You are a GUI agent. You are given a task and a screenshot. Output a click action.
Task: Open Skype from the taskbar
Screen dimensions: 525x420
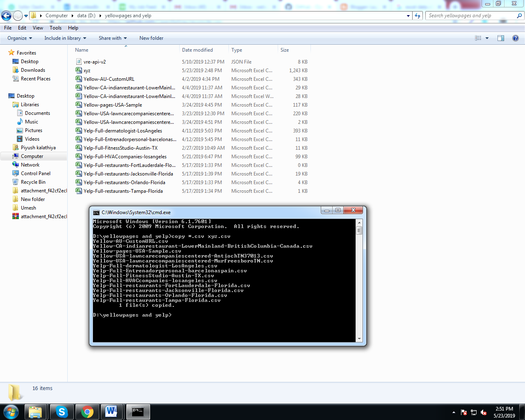[62, 412]
